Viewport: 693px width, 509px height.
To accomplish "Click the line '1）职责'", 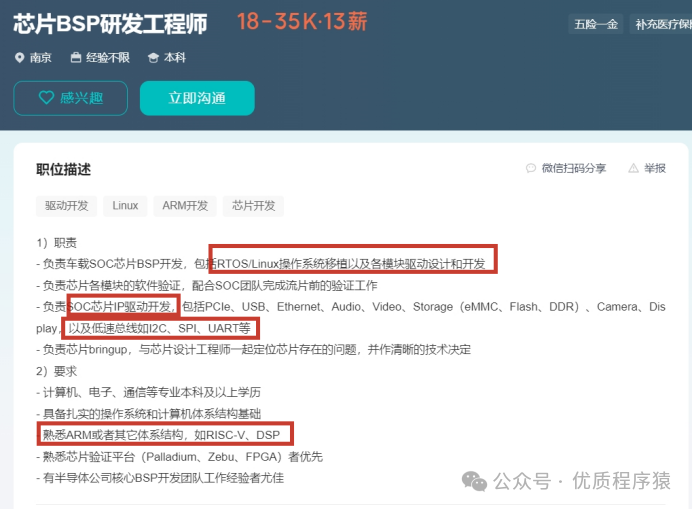I will (x=57, y=243).
